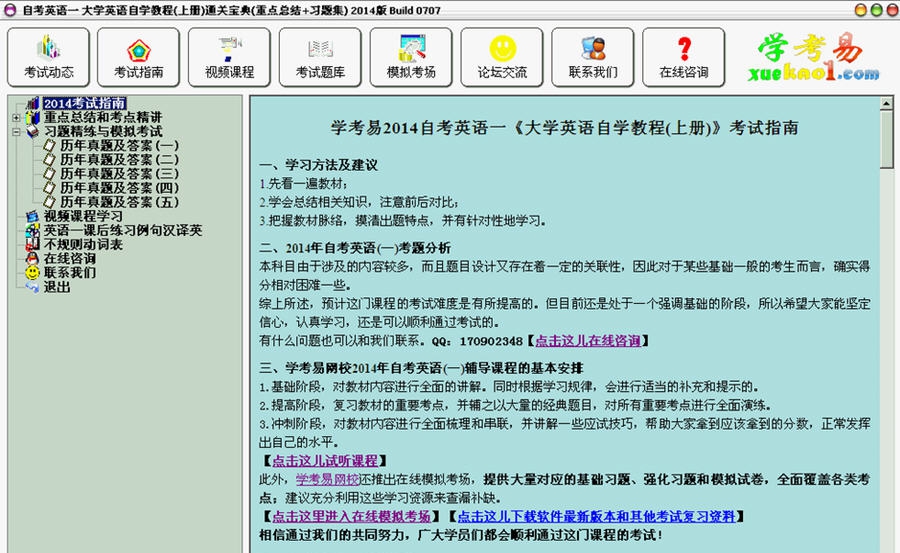Click the 学考易 xuekao1.com logo

tap(813, 57)
